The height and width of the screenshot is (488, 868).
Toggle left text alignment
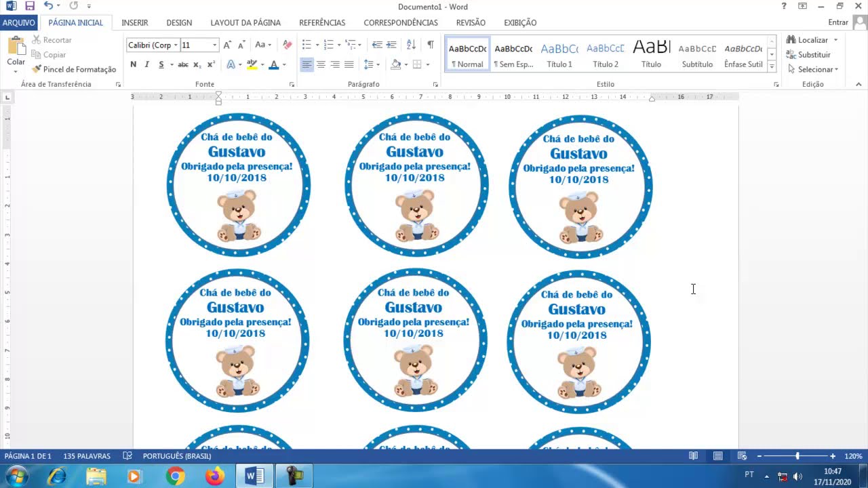(x=307, y=64)
